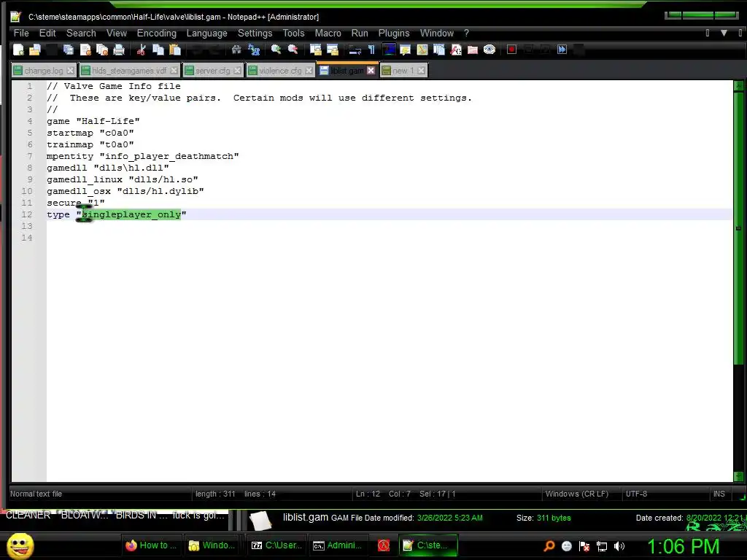Click the Save All toolbar icon
Image resolution: width=747 pixels, height=560 pixels.
click(x=68, y=50)
